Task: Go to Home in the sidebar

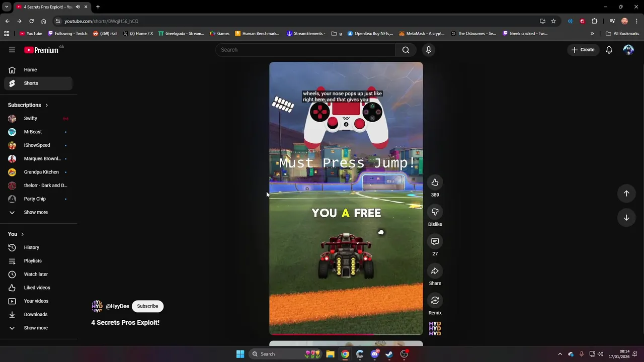Action: coord(38,70)
